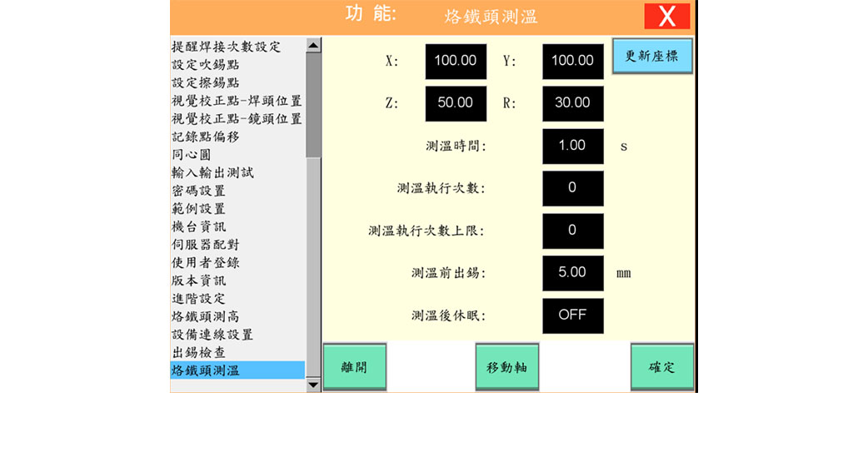
Task: Change the 測溫時間 value
Action: point(572,146)
